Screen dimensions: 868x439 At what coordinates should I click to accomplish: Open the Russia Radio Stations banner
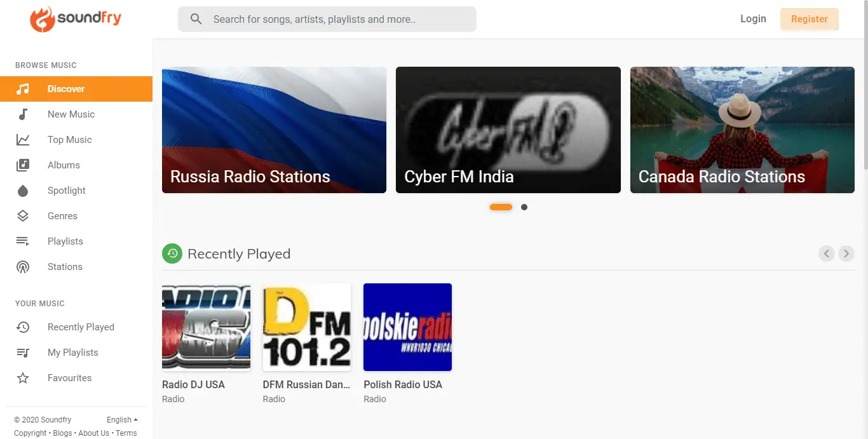[274, 130]
